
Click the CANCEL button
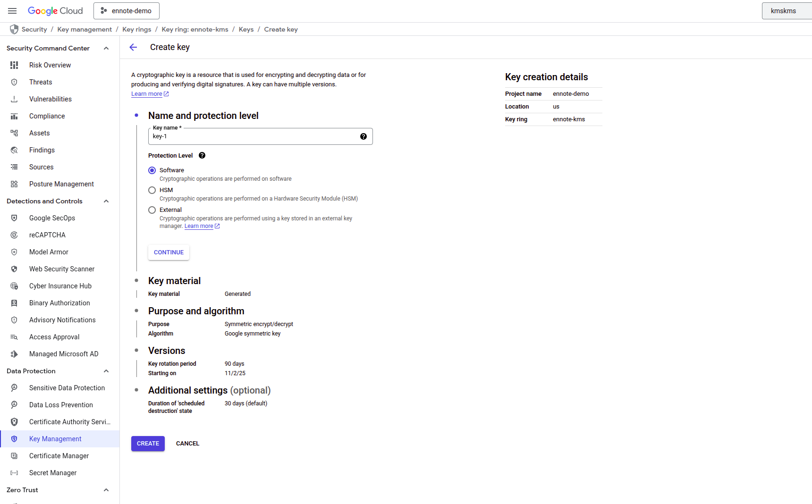tap(187, 444)
